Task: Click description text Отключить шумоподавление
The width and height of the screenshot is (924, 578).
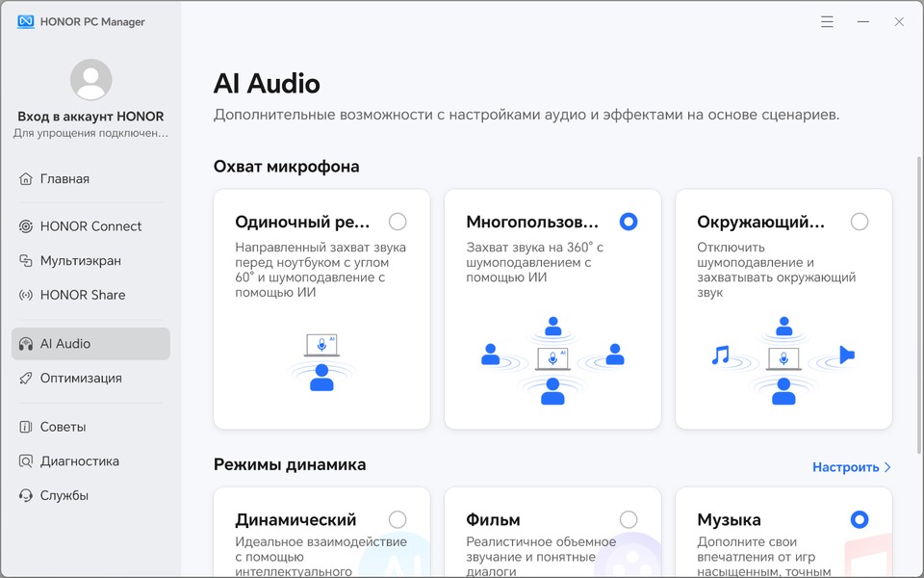Action: (776, 270)
